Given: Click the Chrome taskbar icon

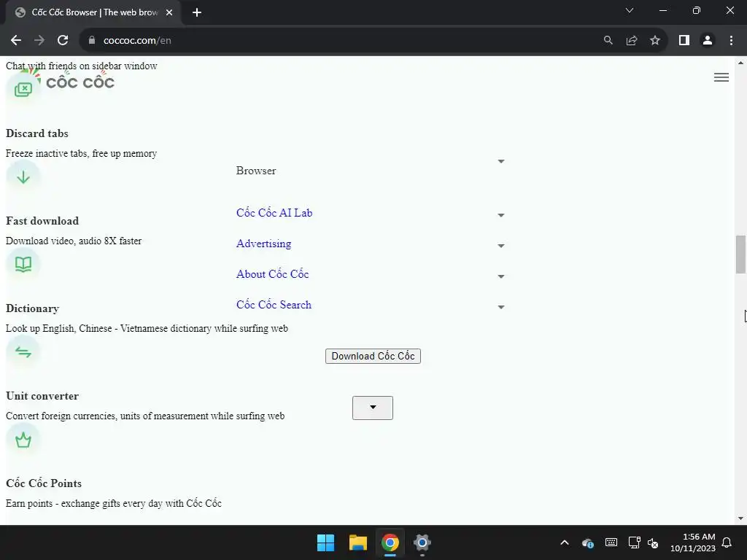Looking at the screenshot, I should (x=390, y=542).
